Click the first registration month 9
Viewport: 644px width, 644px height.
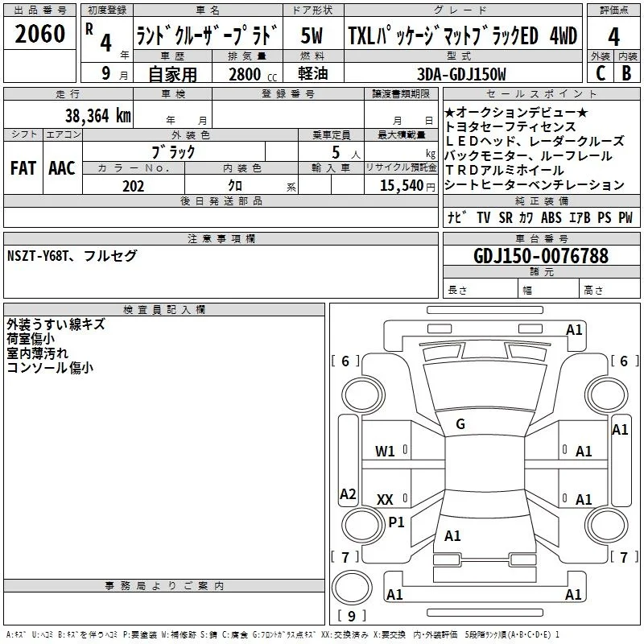coord(106,73)
